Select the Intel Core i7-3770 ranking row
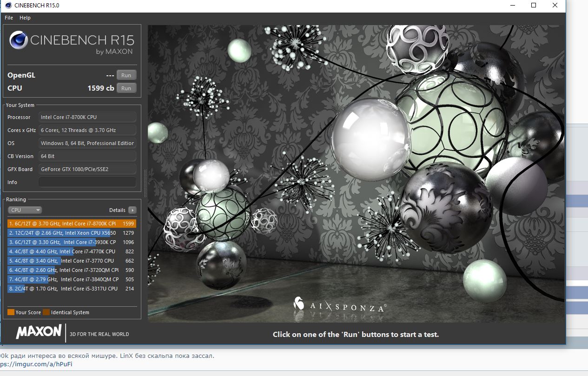The image size is (588, 376). [72, 261]
